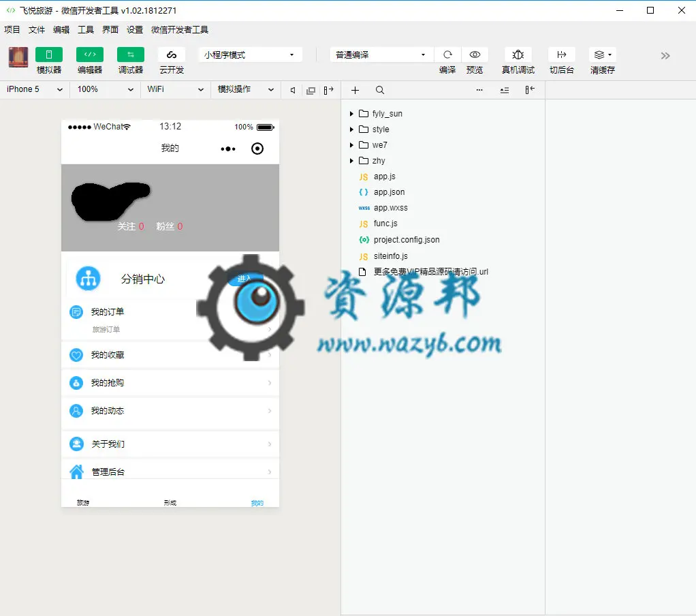Open the 普通编译 compile mode dropdown

click(382, 55)
